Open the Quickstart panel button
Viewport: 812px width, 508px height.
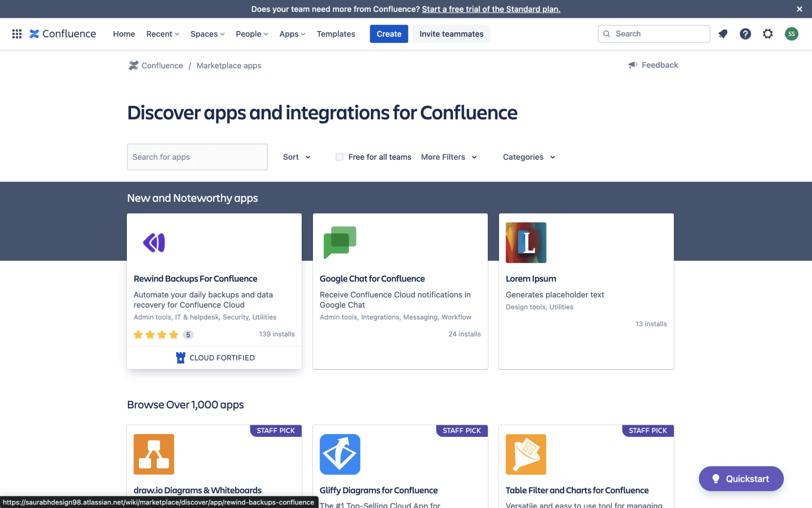pos(741,479)
